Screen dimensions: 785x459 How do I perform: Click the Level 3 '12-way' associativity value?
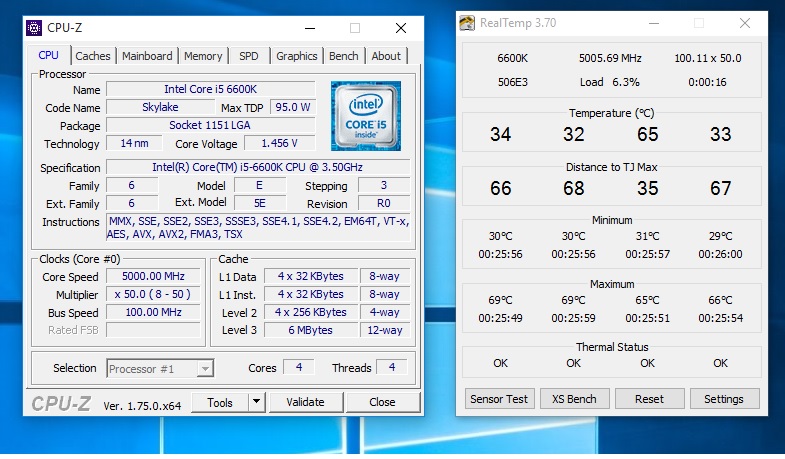coord(384,330)
